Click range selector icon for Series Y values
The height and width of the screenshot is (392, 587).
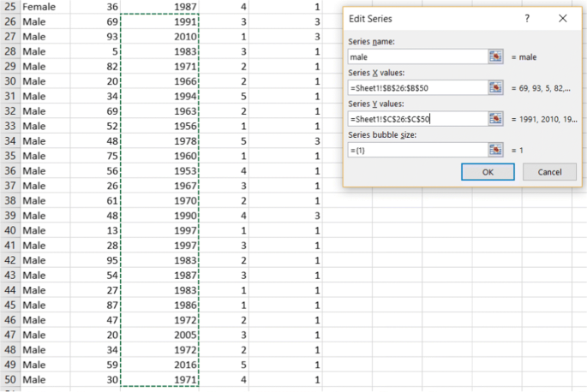click(x=494, y=119)
